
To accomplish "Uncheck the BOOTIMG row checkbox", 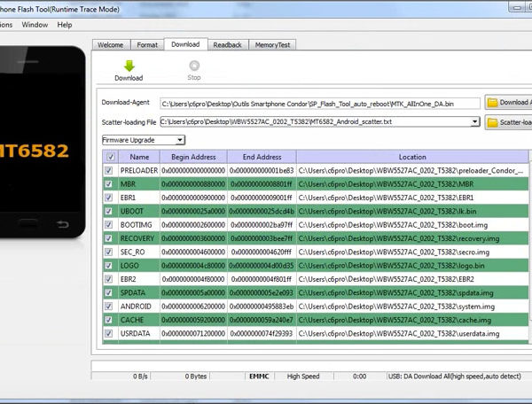I will [x=108, y=225].
